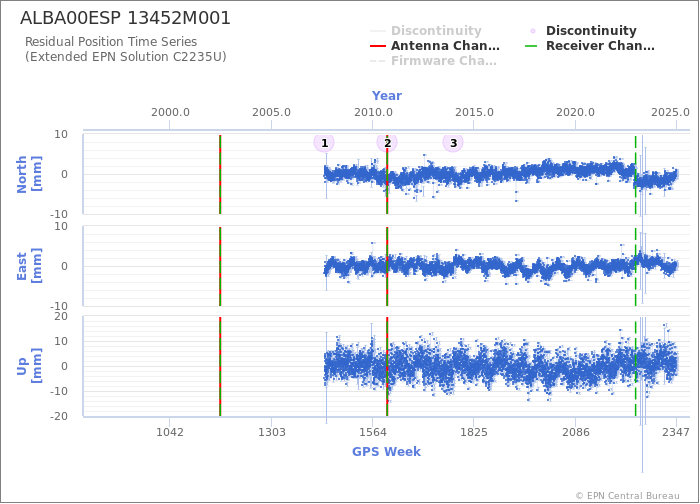Click the 2025.0 year tick label
Viewport: 700px width, 504px height.
pos(670,112)
